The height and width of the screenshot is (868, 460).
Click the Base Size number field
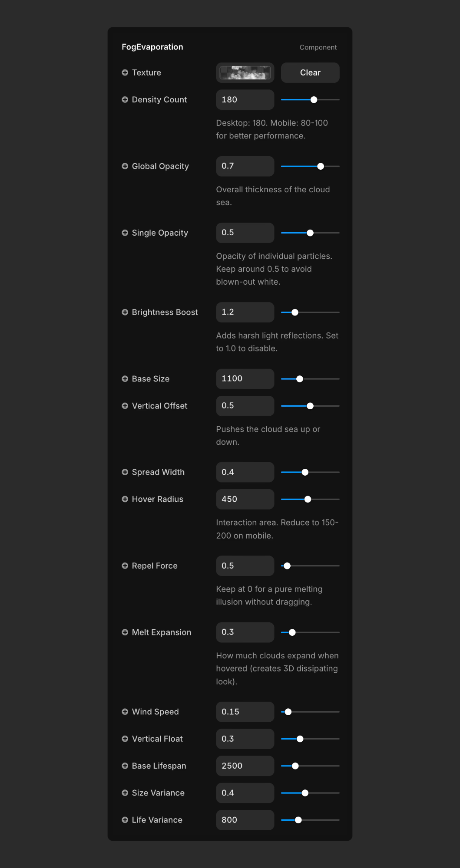pos(245,379)
